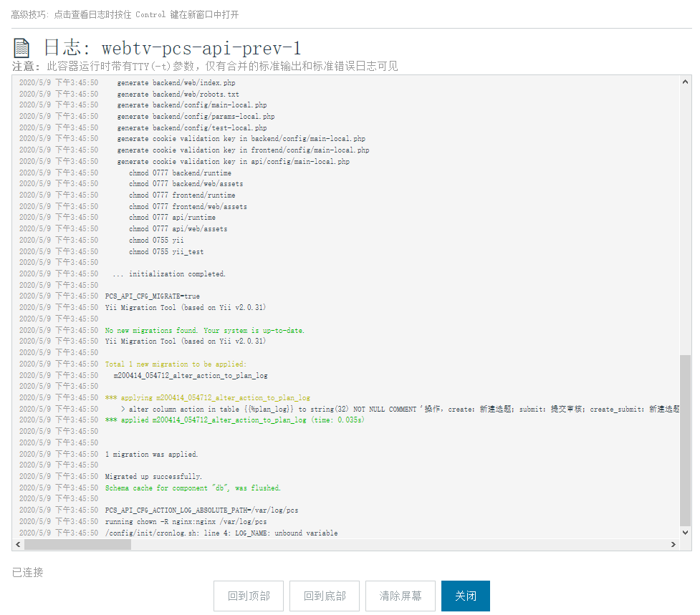700x615 pixels.
Task: Click the line 'generate backend/web/robots.txt'
Action: pyautogui.click(x=178, y=94)
